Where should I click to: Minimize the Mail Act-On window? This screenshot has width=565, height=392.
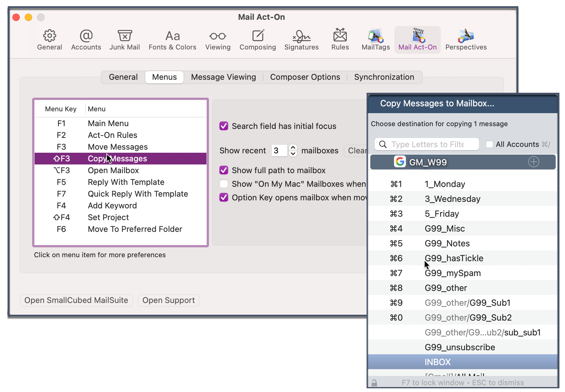[x=28, y=17]
